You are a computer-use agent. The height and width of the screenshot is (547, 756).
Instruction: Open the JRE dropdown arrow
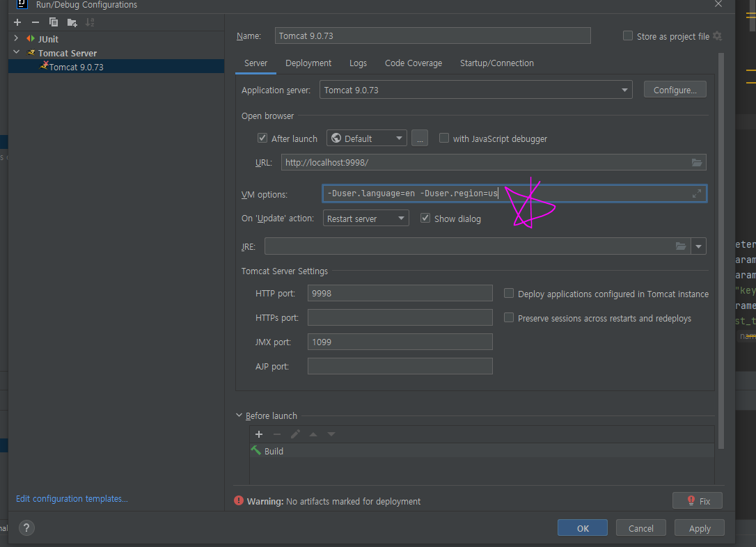point(699,246)
